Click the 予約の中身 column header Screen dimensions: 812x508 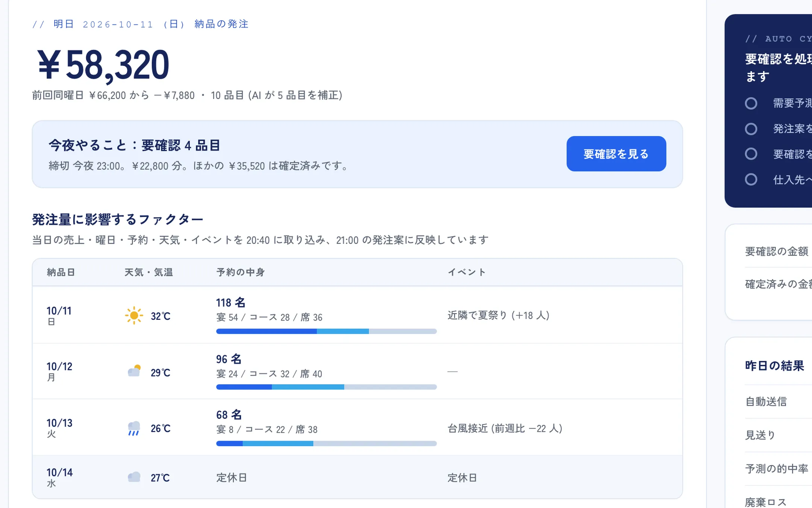coord(241,272)
